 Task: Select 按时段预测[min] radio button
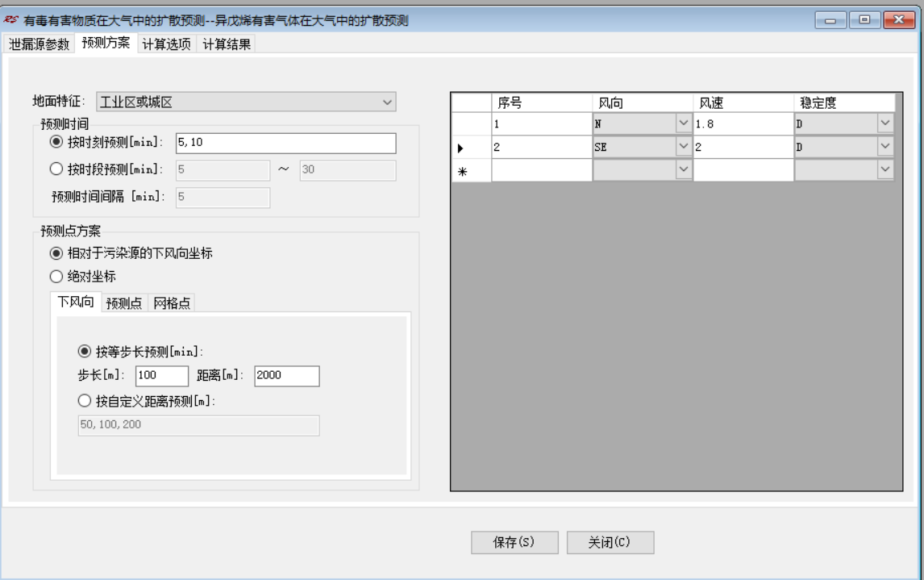click(x=56, y=169)
